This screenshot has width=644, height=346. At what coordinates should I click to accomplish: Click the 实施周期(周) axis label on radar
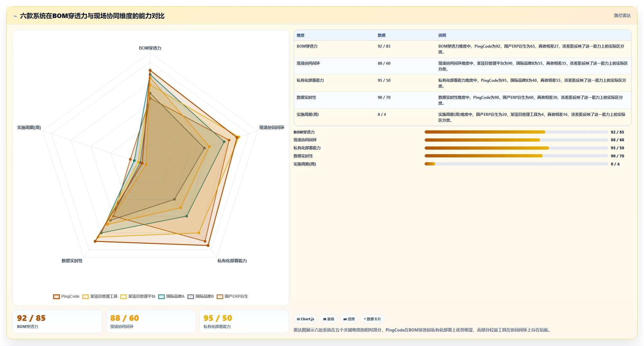coord(29,128)
